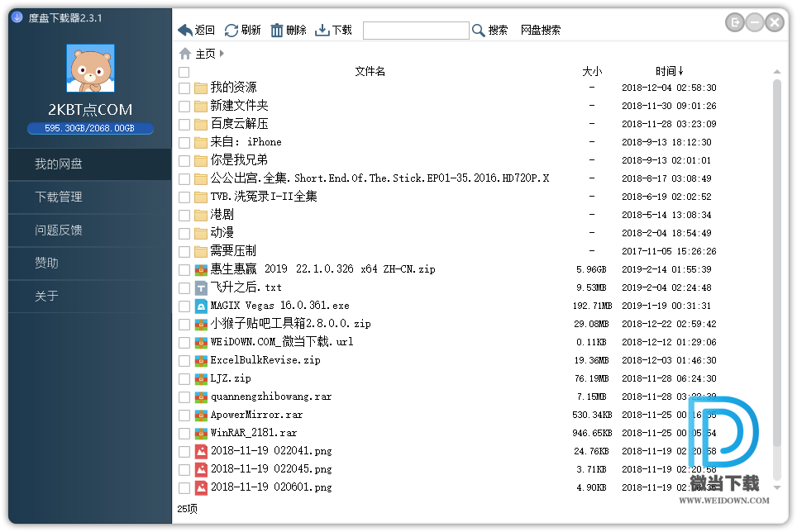797x532 pixels.
Task: Click the 2019-1-19 00:31:31 time cell
Action: 666,306
